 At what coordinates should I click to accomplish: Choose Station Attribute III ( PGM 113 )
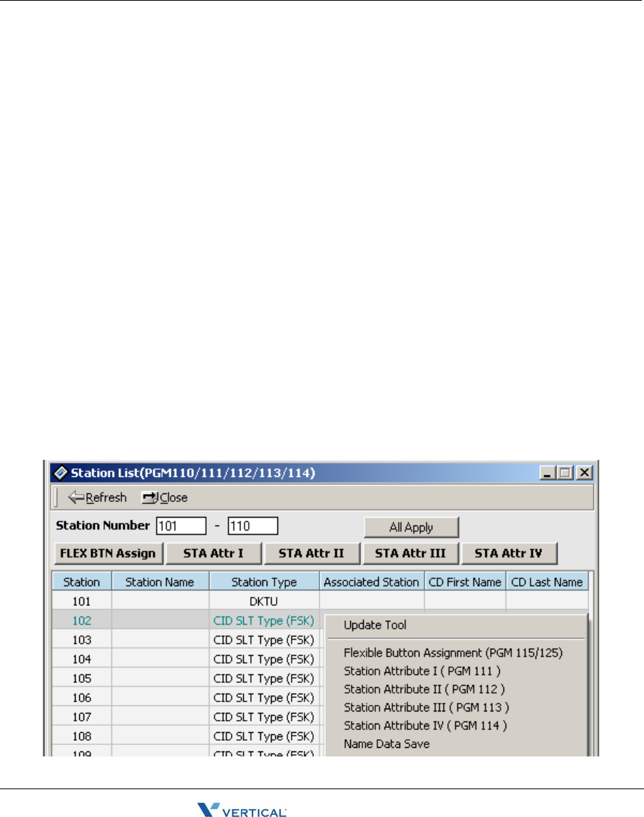426,708
